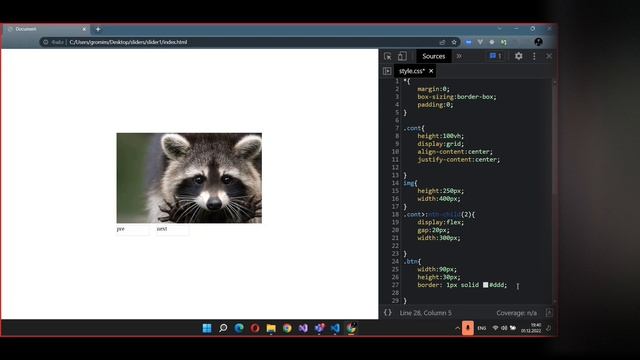
Task: Open the clock and date in taskbar
Action: [531, 328]
